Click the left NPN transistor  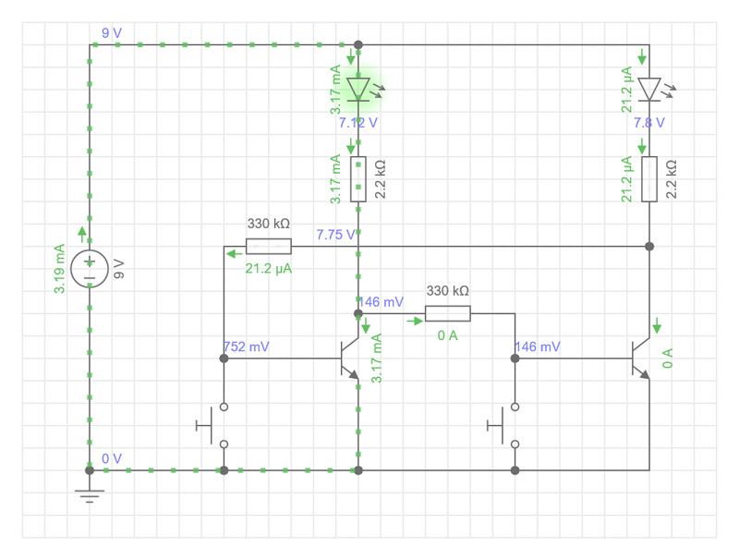349,359
